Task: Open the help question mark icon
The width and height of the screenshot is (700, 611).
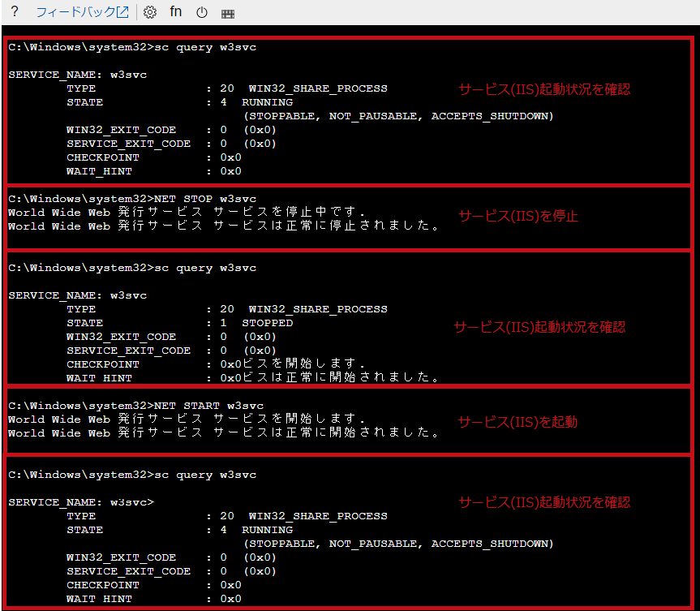Action: (15, 11)
